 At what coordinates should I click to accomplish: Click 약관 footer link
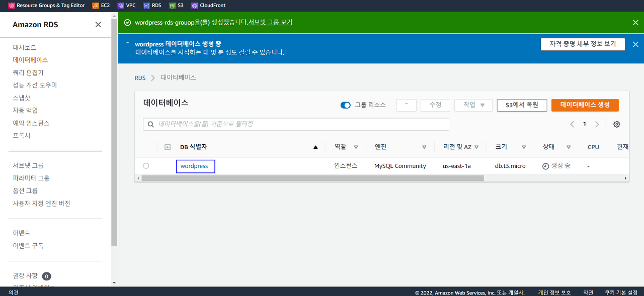(588, 292)
